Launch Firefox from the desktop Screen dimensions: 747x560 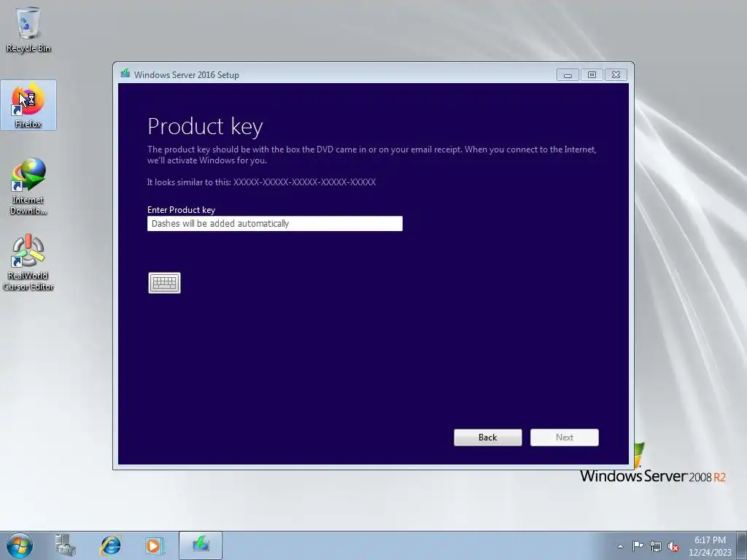point(28,105)
